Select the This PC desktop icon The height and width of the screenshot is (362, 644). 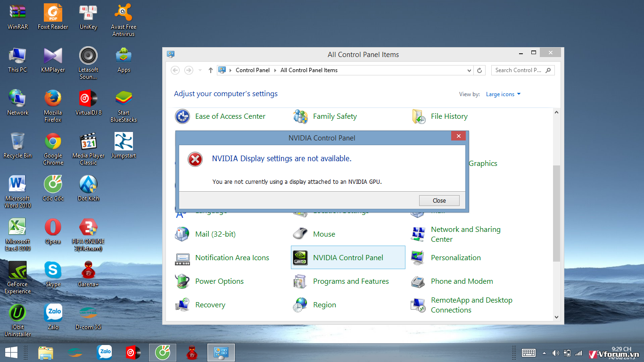tap(17, 60)
